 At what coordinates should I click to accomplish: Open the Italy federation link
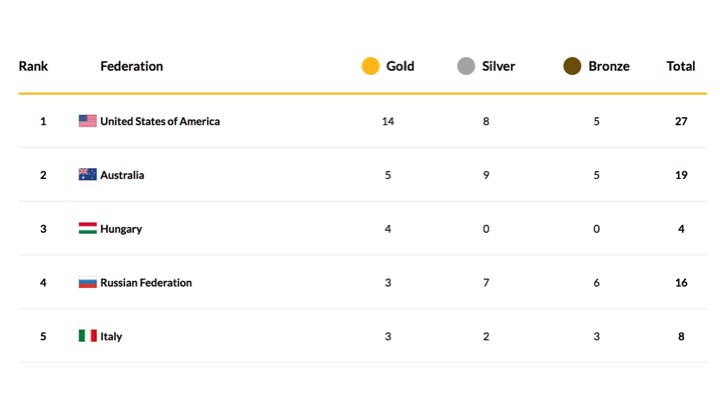pos(111,336)
